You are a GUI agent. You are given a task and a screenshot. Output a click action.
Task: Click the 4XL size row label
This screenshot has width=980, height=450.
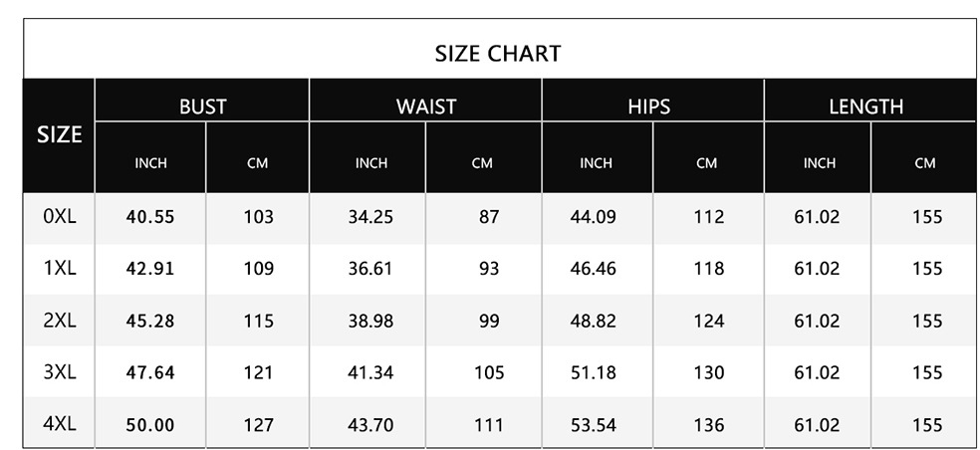(60, 424)
